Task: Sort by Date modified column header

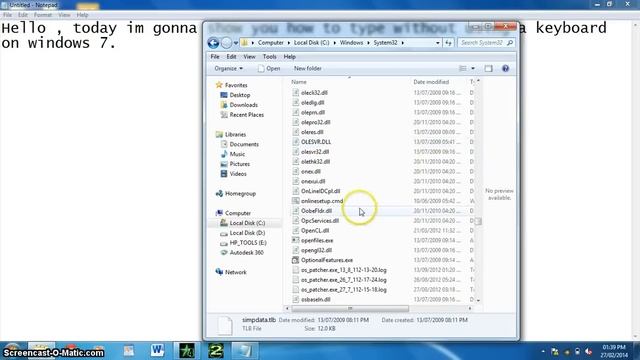Action: coord(431,82)
